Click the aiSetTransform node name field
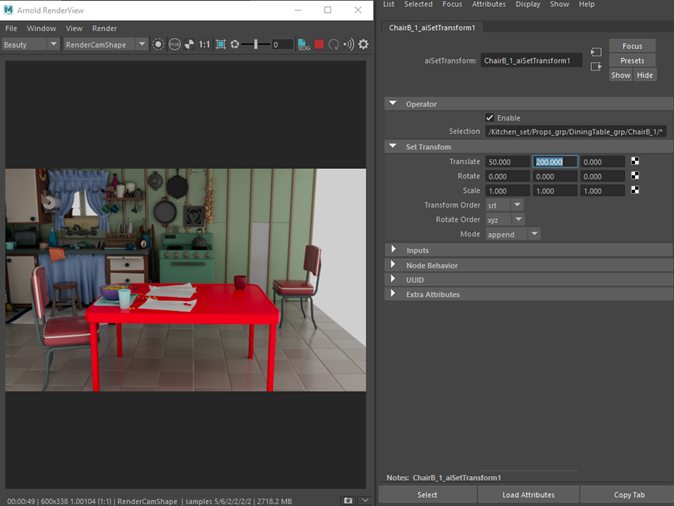Screen dimensions: 674x506 [531, 61]
